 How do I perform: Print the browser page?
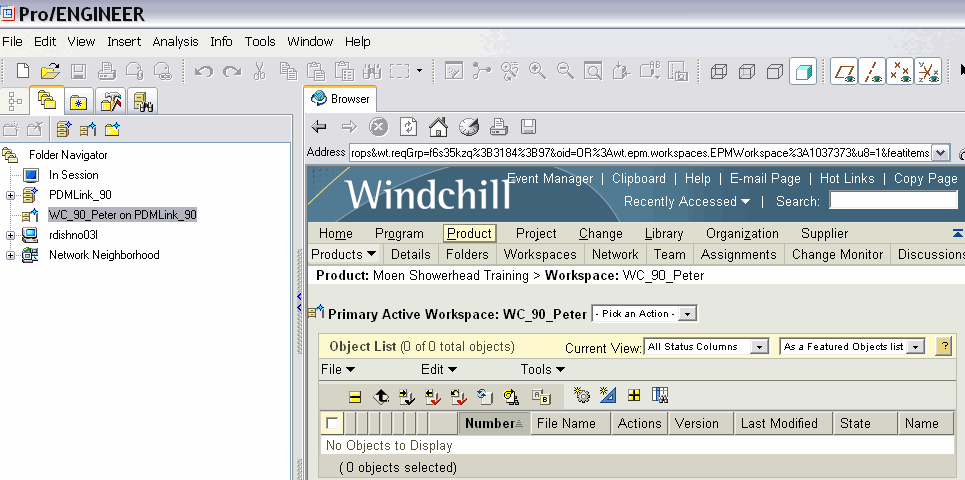(x=499, y=127)
